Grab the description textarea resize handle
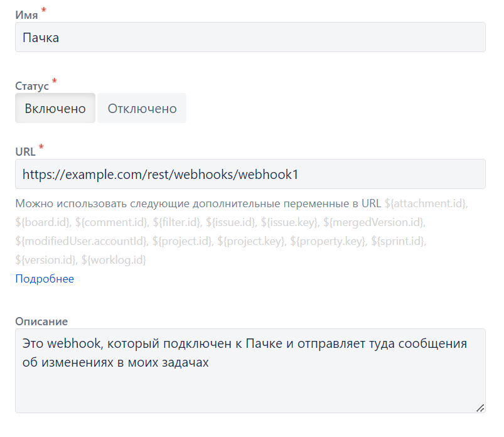Image resolution: width=504 pixels, height=437 pixels. [480, 407]
